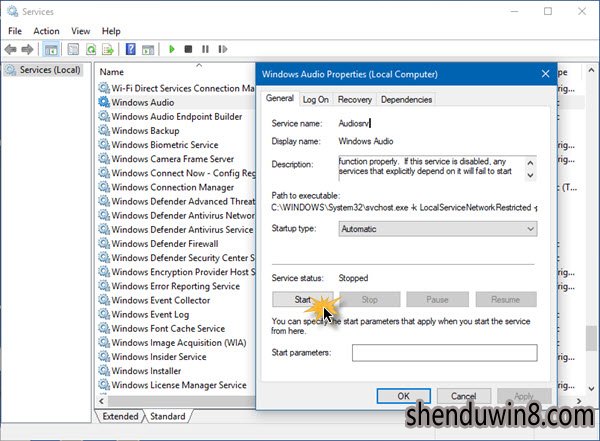Select Windows License Manager Service row
Image resolution: width=600 pixels, height=441 pixels.
coord(176,385)
